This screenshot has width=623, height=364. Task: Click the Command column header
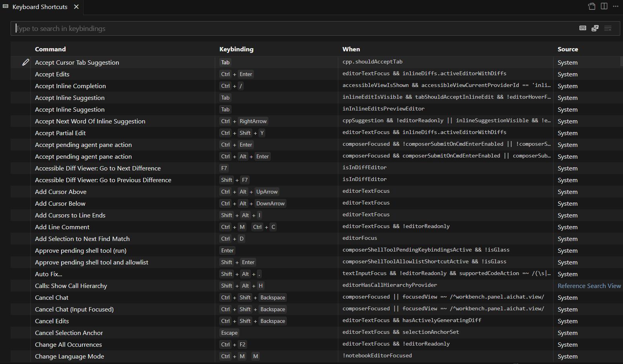(x=50, y=49)
